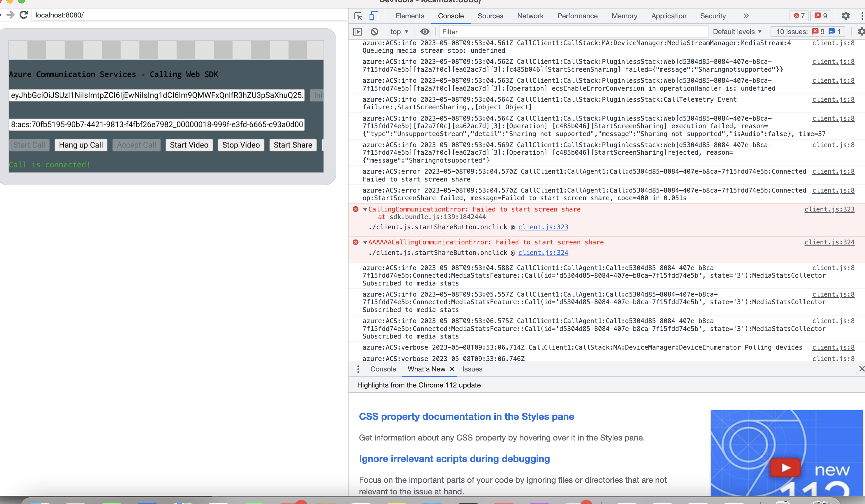Activate the inspect element picker icon
865x504 pixels.
[358, 16]
